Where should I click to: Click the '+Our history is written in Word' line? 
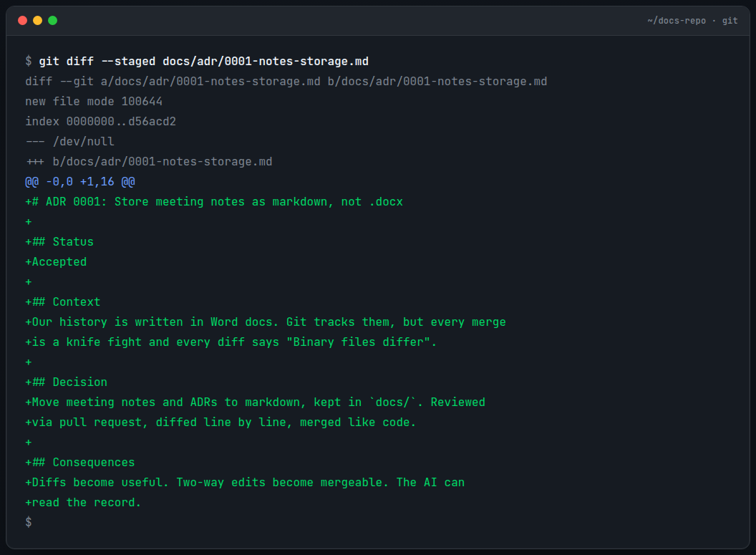266,322
